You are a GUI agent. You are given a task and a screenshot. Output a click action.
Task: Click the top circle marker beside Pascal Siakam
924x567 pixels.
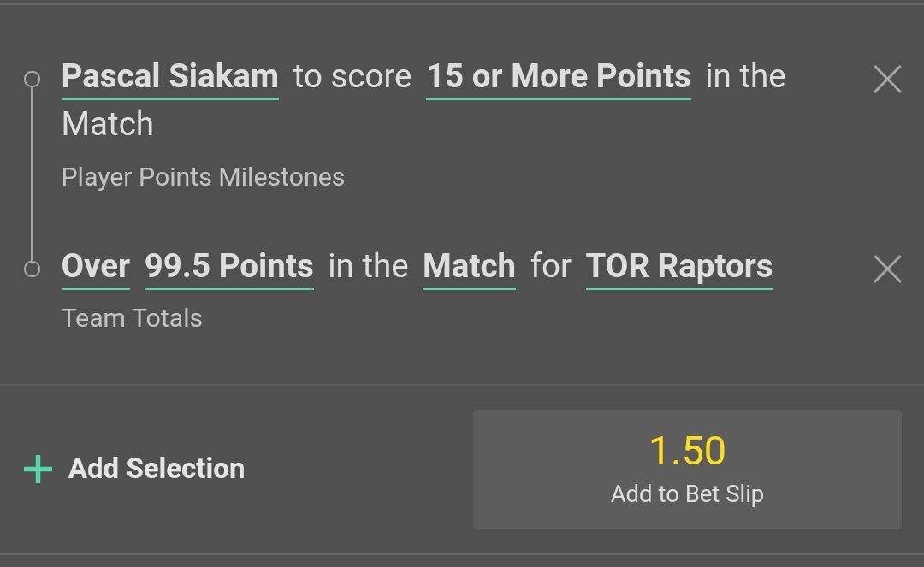click(33, 80)
